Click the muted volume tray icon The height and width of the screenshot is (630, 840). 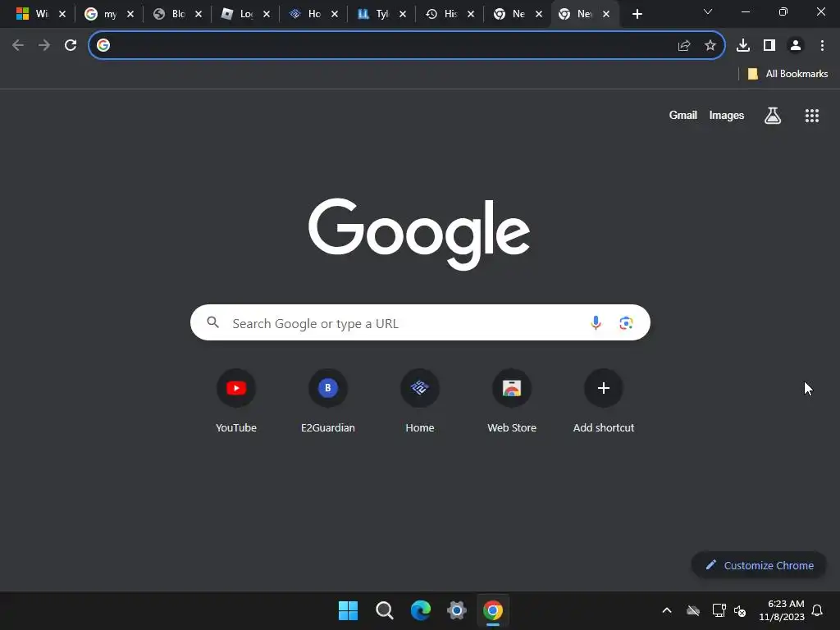click(x=740, y=610)
